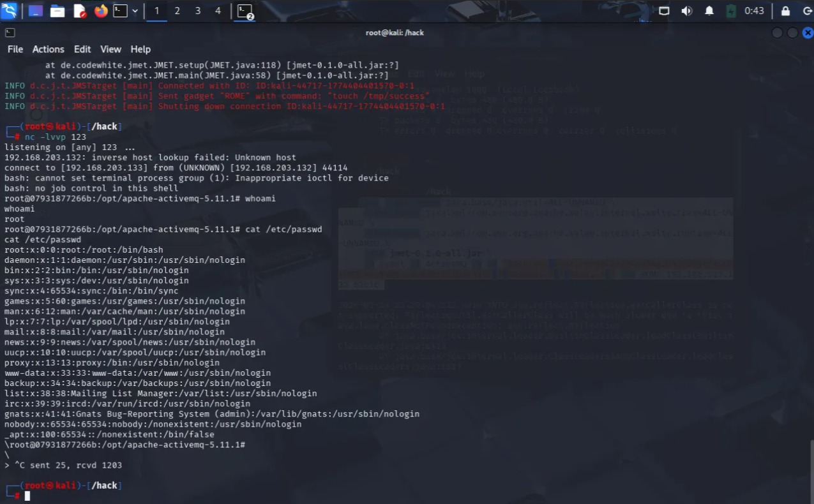The image size is (814, 504).
Task: Show notifications via the bell icon
Action: pos(709,11)
